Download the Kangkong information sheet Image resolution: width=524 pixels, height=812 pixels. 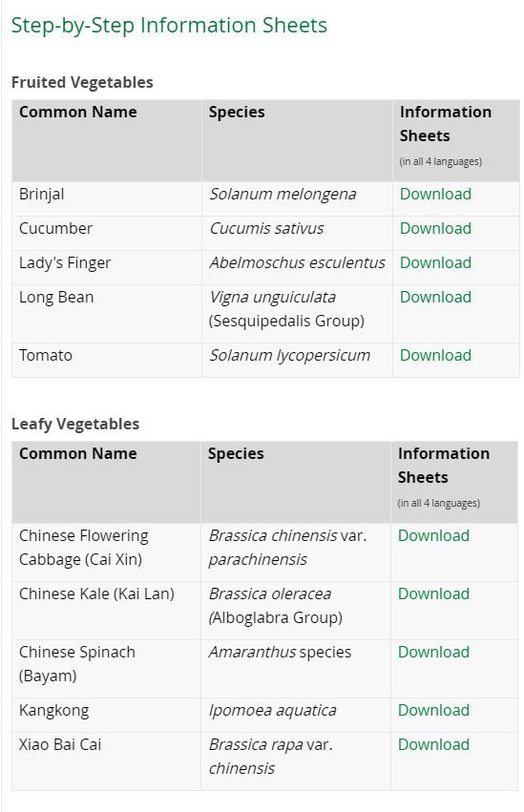tap(433, 710)
